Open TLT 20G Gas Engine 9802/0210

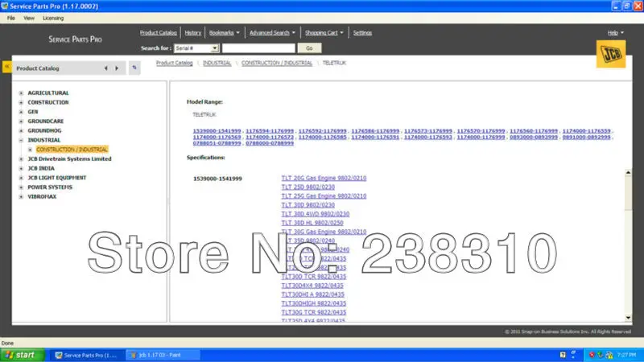[x=324, y=178]
